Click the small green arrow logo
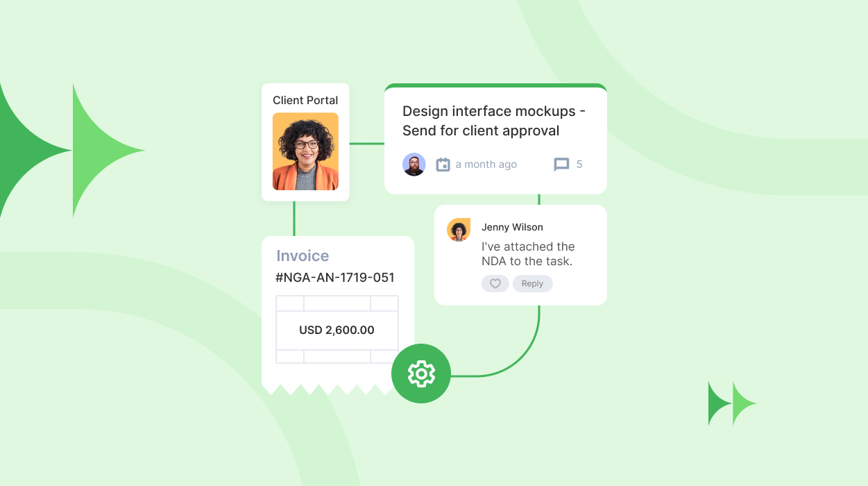This screenshot has height=486, width=868. point(732,403)
